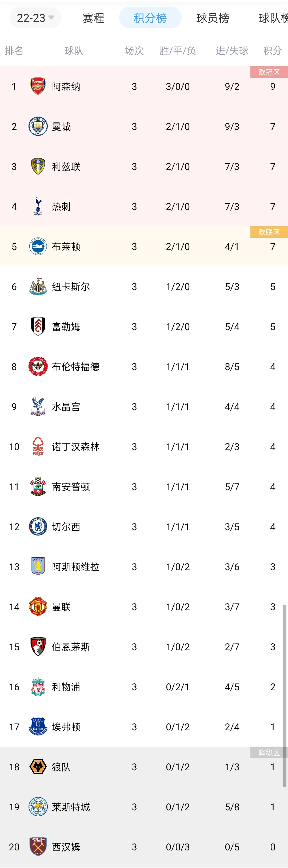Switch to the 赛程 tab
The height and width of the screenshot is (868, 288).
(x=93, y=18)
